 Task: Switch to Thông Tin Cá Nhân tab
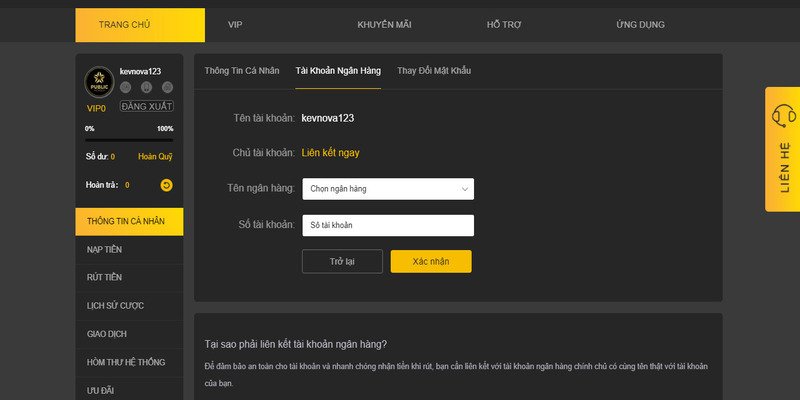click(241, 71)
